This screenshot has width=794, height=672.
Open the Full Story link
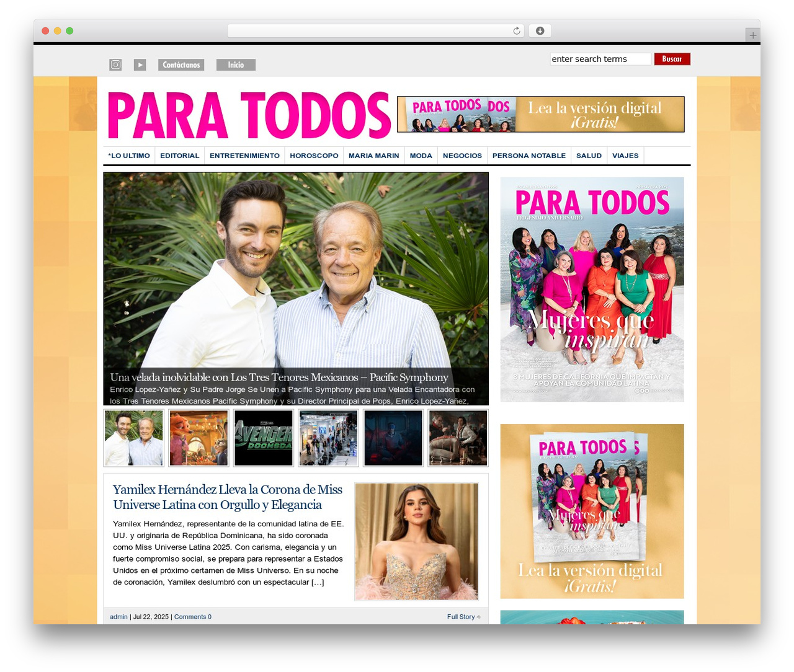(461, 617)
